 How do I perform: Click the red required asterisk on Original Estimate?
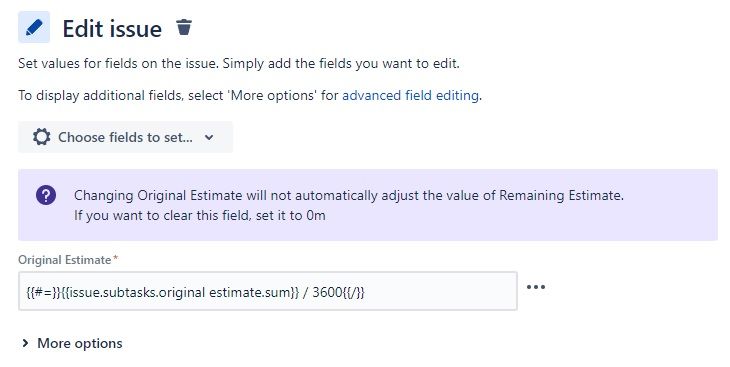click(x=115, y=258)
